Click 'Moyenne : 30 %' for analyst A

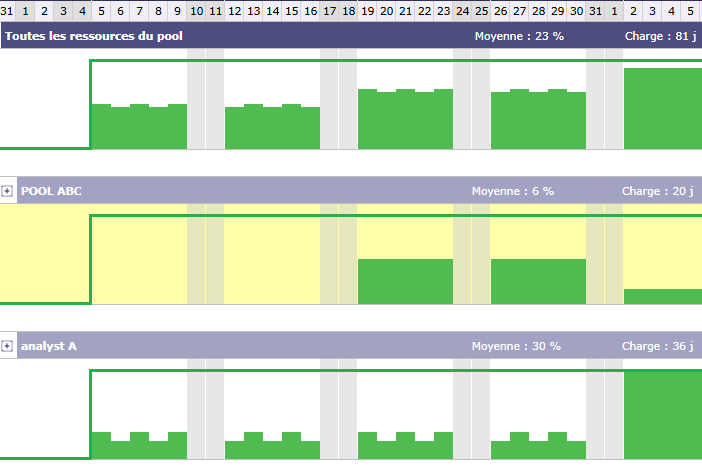click(x=516, y=346)
